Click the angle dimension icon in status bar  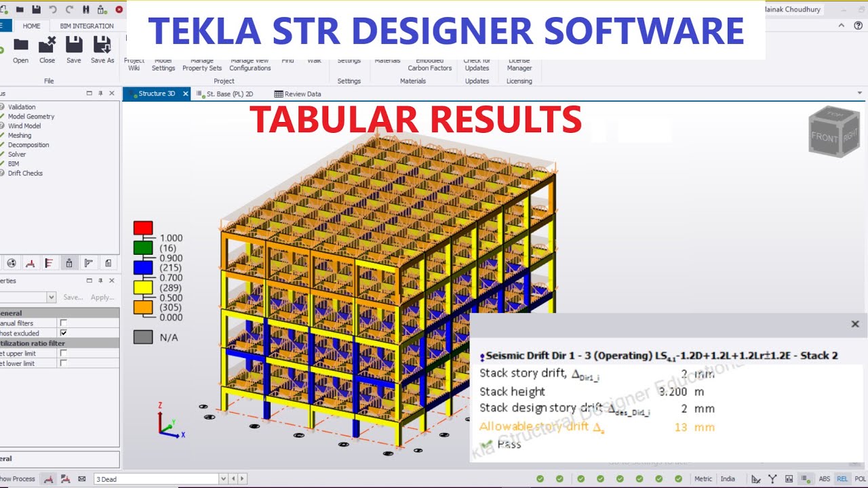(756, 479)
